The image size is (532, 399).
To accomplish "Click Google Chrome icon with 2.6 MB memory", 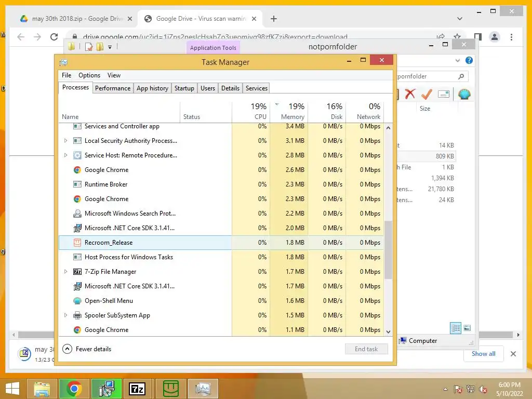I will click(77, 170).
